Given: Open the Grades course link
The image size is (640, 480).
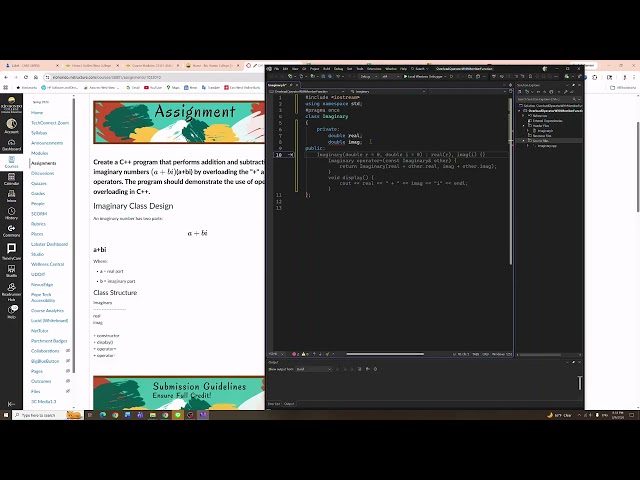Looking at the screenshot, I should click(38, 193).
